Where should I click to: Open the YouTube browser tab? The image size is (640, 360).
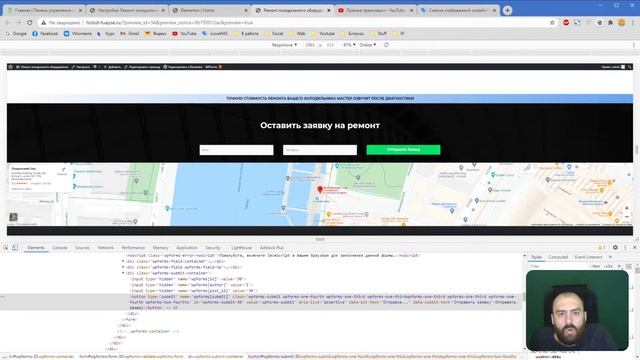click(x=376, y=10)
